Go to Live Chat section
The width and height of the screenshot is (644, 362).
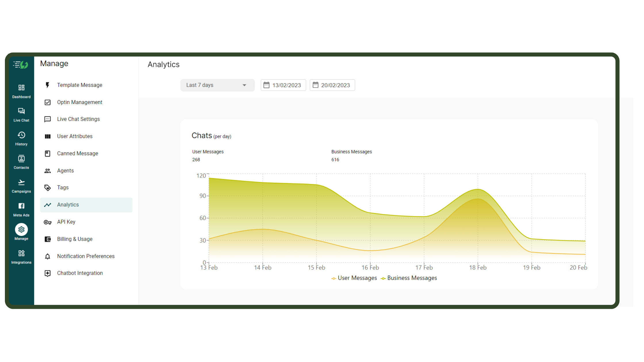pos(21,111)
